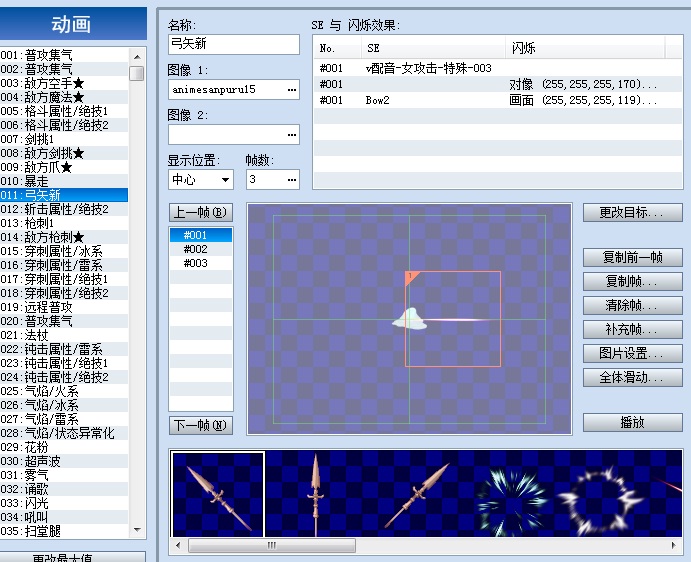The width and height of the screenshot is (691, 562).
Task: Select animation 035:扫堂腿
Action: point(64,531)
